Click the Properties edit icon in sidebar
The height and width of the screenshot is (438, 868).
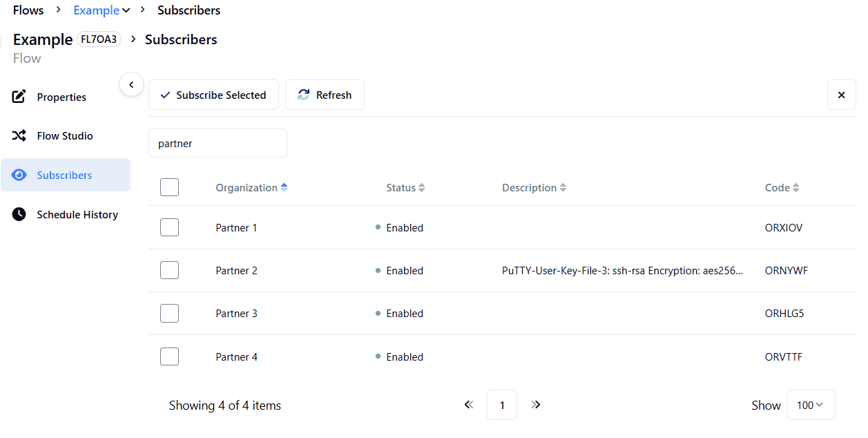(x=19, y=97)
